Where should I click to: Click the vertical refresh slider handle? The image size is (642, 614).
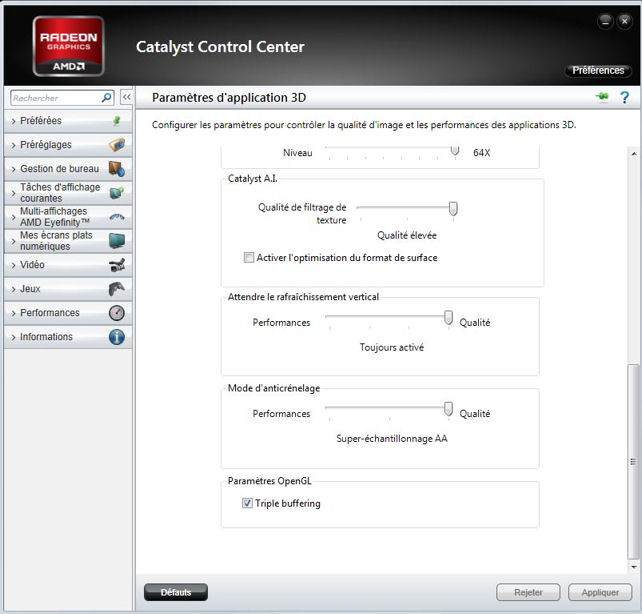(x=448, y=318)
